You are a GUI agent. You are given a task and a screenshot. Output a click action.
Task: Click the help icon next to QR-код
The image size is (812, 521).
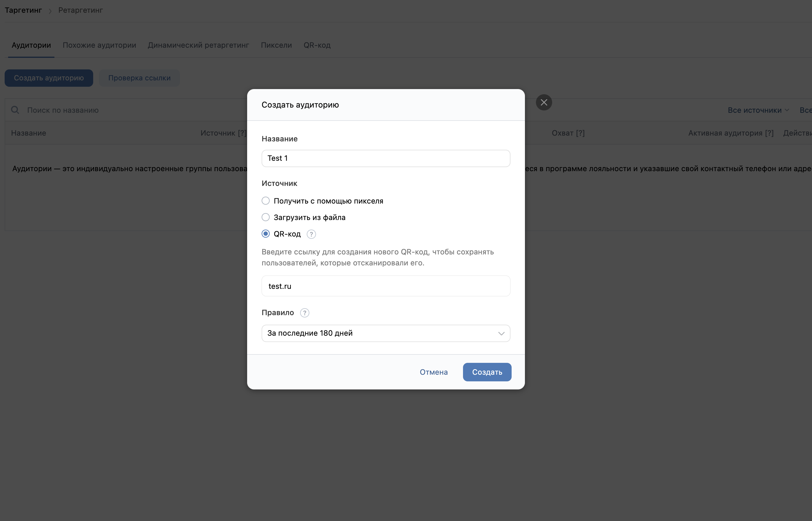(x=311, y=234)
